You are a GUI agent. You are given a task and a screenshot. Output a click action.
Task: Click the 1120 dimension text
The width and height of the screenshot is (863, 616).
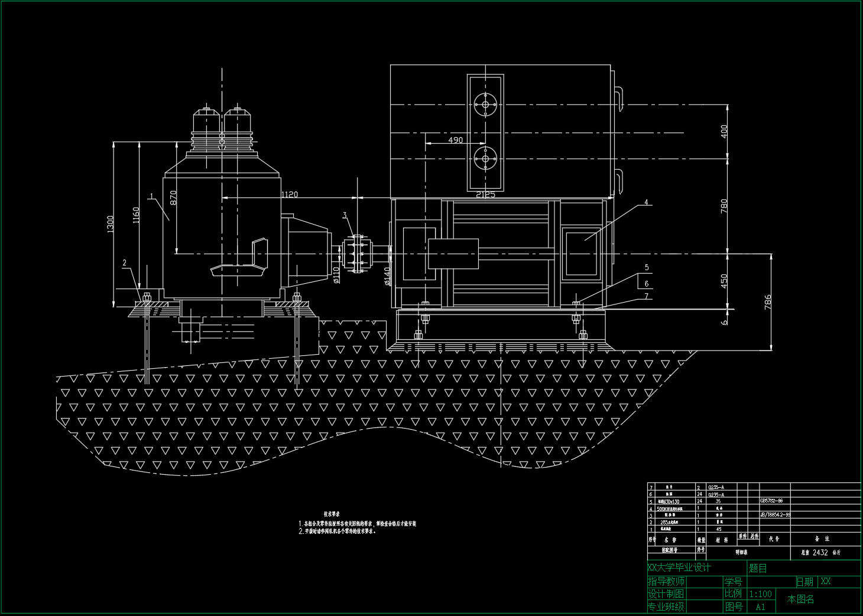pos(290,194)
